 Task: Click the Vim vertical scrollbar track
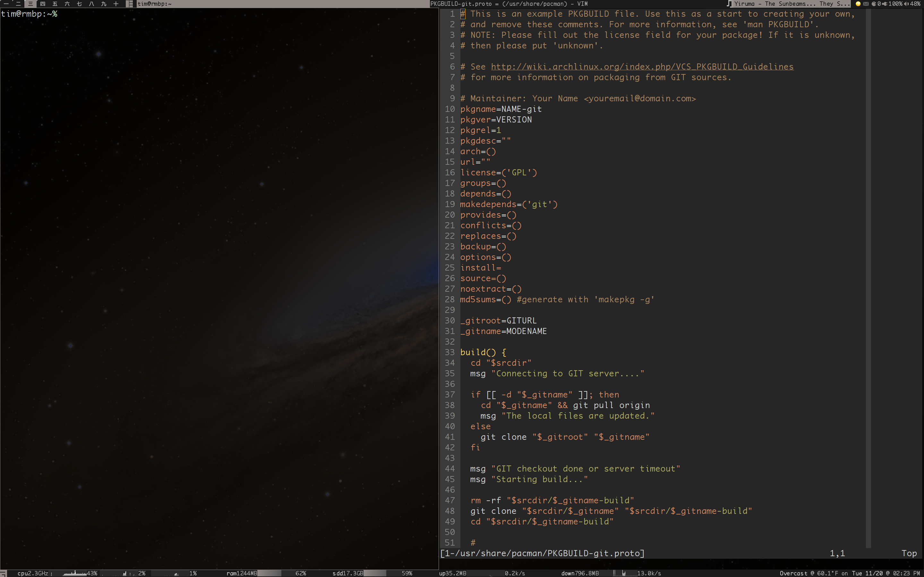(x=868, y=279)
